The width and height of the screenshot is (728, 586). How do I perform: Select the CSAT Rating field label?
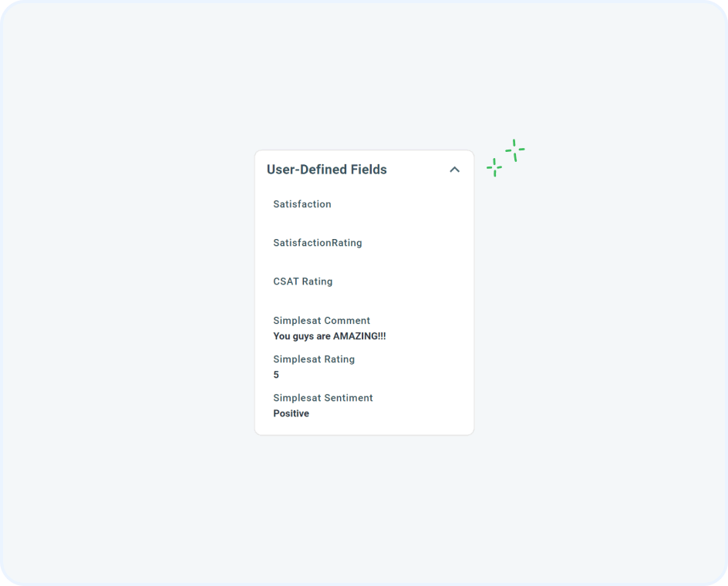[303, 281]
